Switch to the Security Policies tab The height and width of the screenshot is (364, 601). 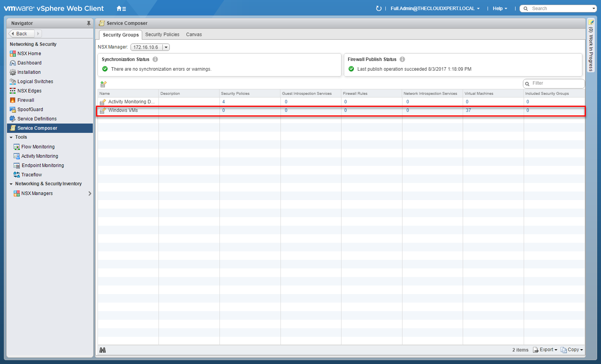pos(162,35)
